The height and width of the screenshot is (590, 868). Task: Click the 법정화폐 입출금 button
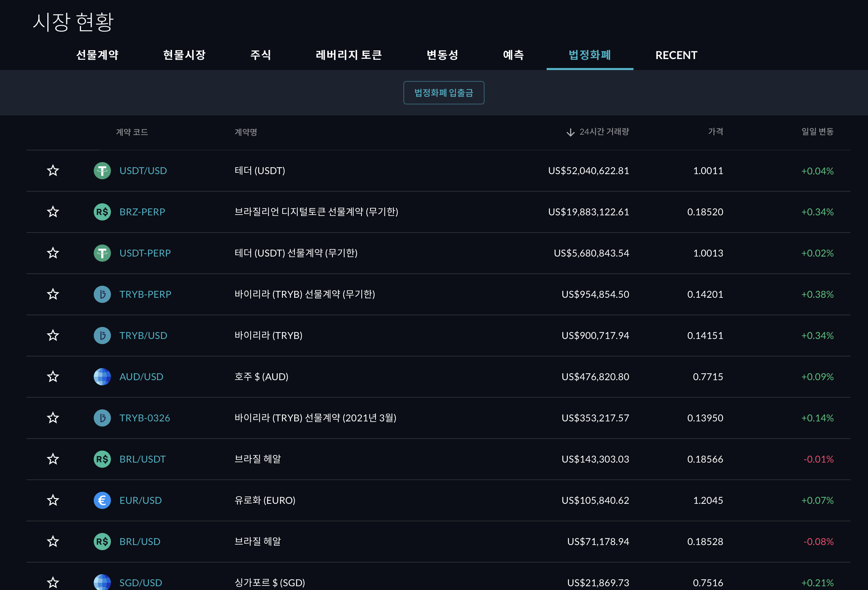pyautogui.click(x=444, y=92)
